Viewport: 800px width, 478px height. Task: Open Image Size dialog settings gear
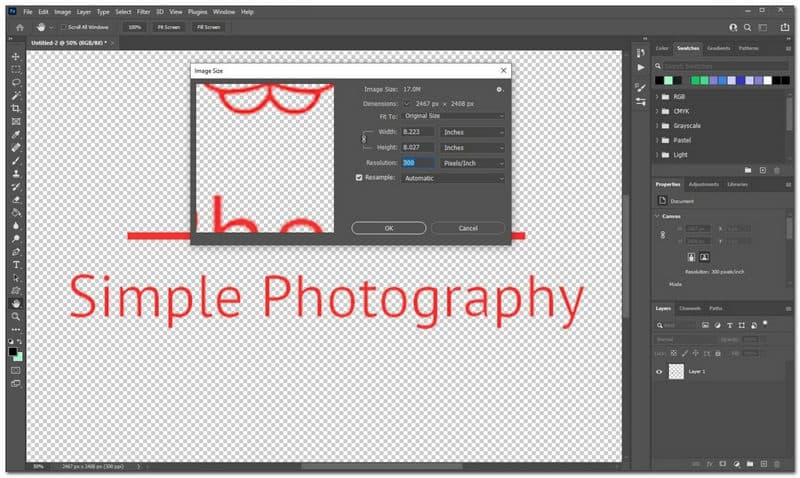[499, 89]
